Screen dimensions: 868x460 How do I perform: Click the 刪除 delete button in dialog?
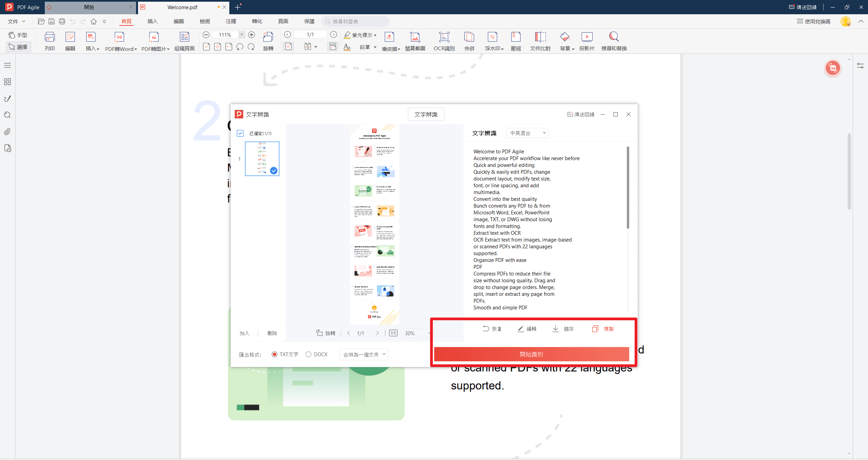(x=272, y=333)
